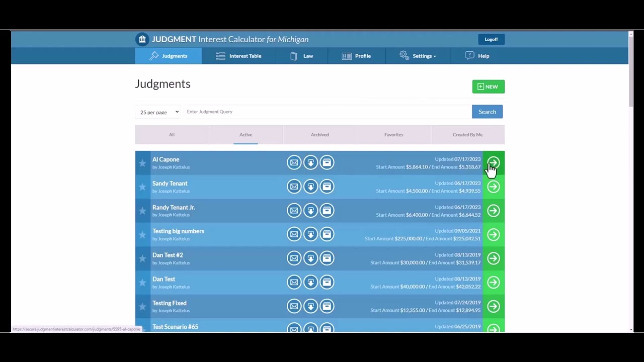This screenshot has height=362, width=644.
Task: Click the Search button
Action: click(487, 112)
